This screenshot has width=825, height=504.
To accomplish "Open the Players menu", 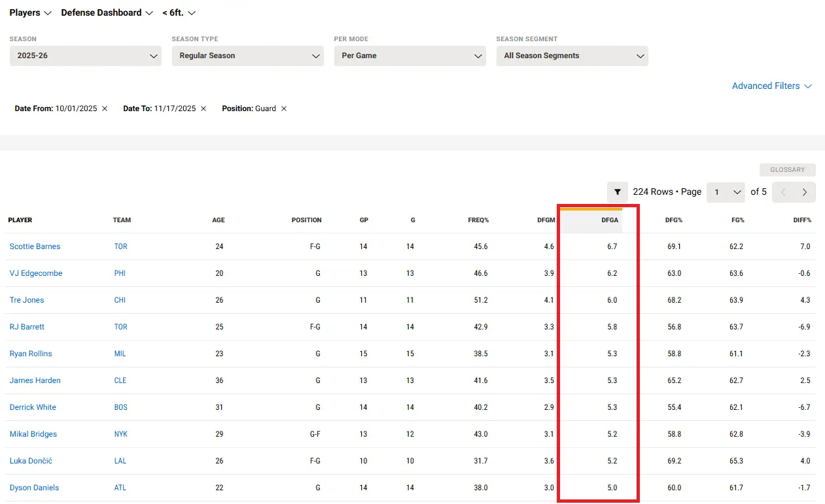I will coord(30,13).
